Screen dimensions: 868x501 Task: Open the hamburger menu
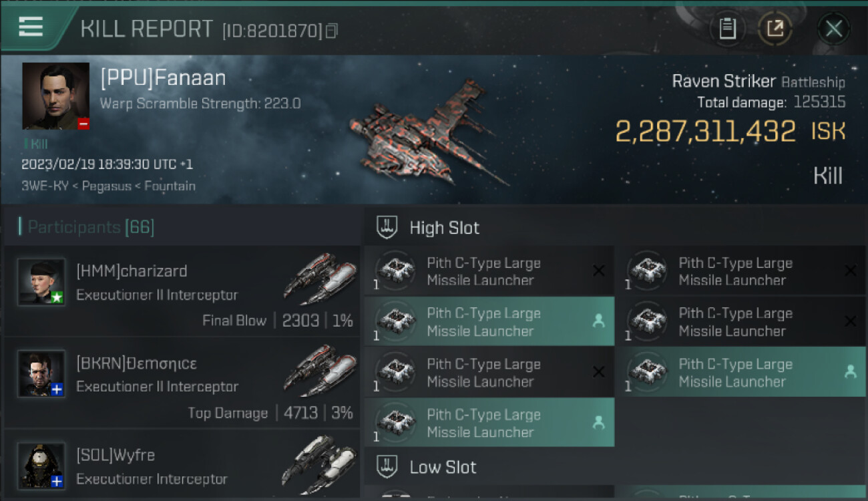(x=31, y=27)
